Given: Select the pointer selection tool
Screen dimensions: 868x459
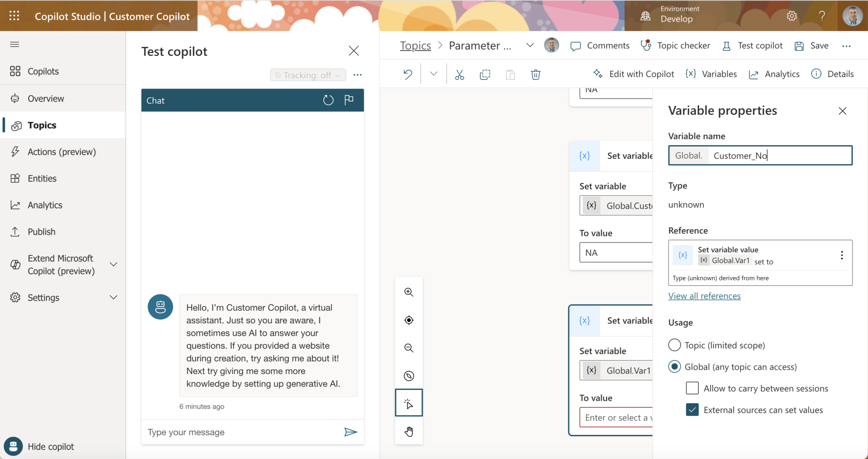Looking at the screenshot, I should click(x=409, y=403).
